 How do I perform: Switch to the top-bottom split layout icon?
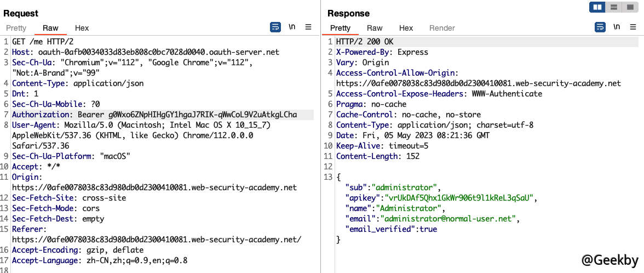click(x=614, y=7)
